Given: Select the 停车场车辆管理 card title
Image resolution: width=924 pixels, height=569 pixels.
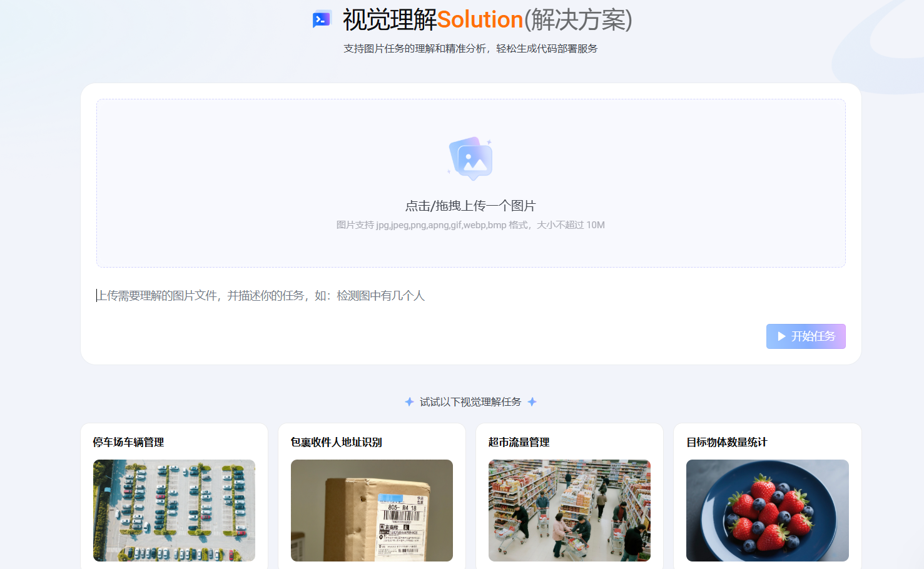Looking at the screenshot, I should (128, 442).
